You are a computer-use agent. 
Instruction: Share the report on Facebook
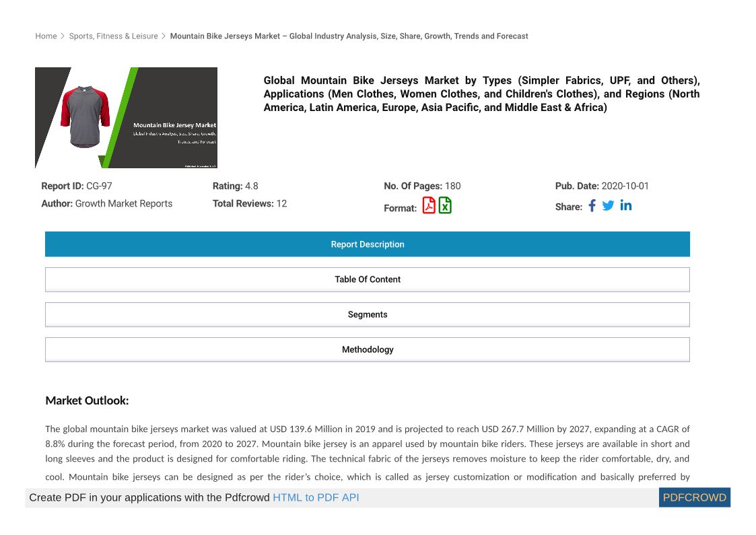pyautogui.click(x=592, y=206)
